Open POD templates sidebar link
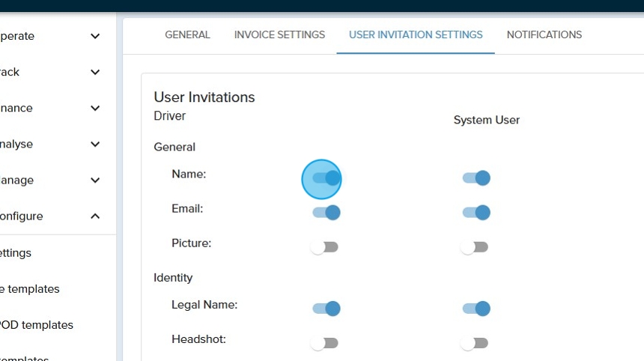 [x=37, y=325]
